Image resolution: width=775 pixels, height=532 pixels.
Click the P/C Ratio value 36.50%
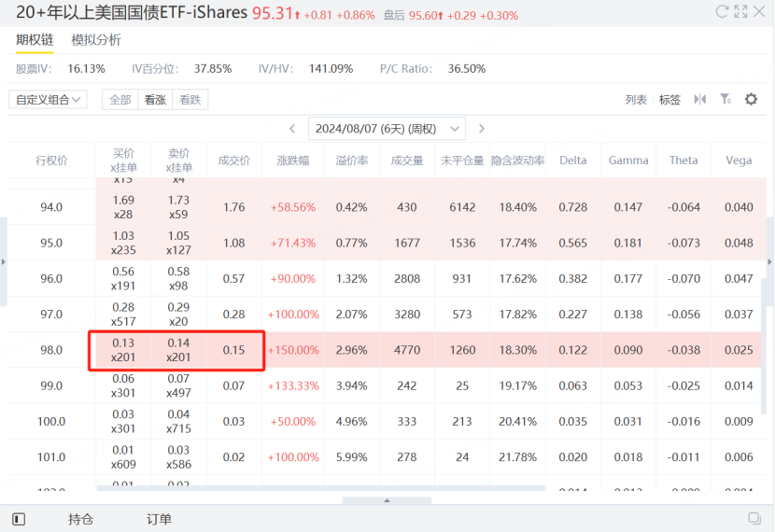(467, 69)
